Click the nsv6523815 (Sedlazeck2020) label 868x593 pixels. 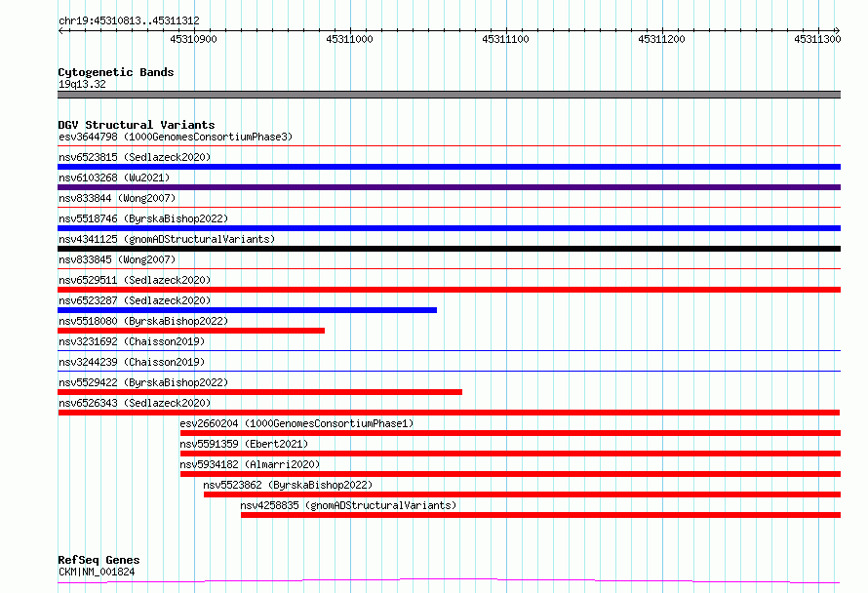(135, 157)
